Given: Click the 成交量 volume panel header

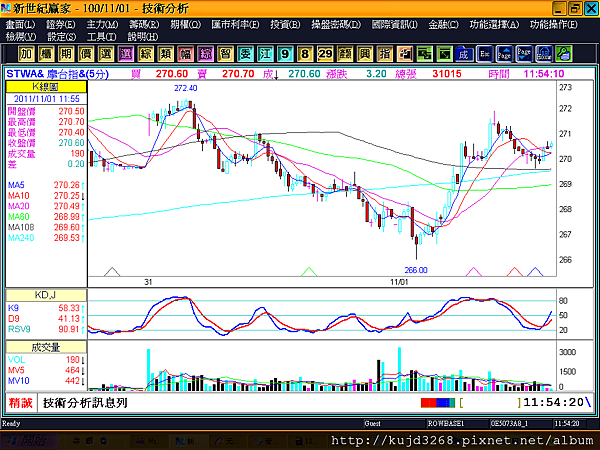Looking at the screenshot, I should click(x=46, y=347).
